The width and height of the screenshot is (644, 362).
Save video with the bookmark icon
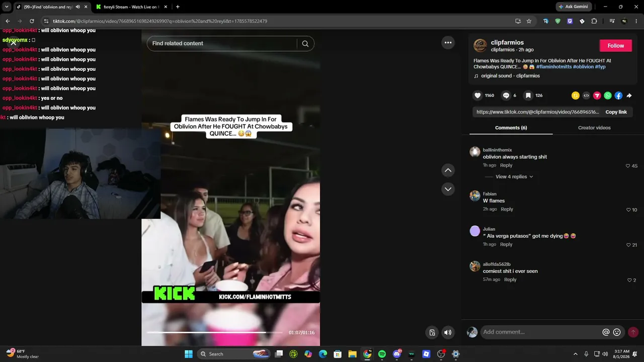click(528, 96)
